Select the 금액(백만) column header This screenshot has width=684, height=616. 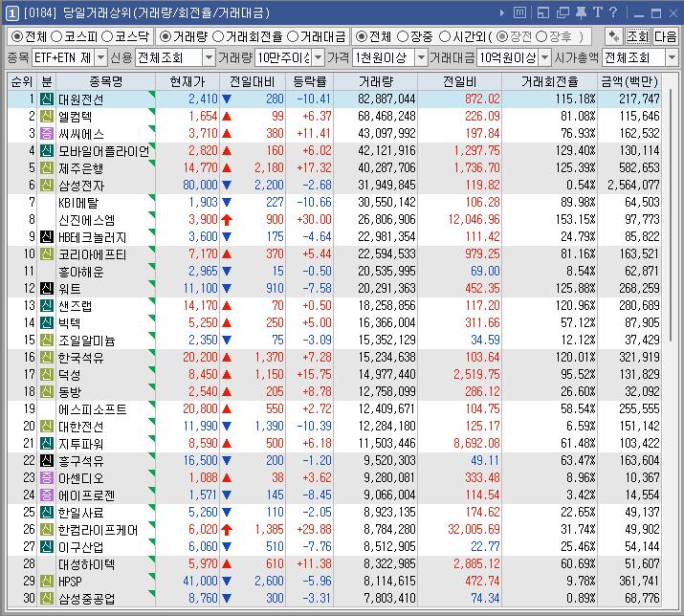coord(629,82)
